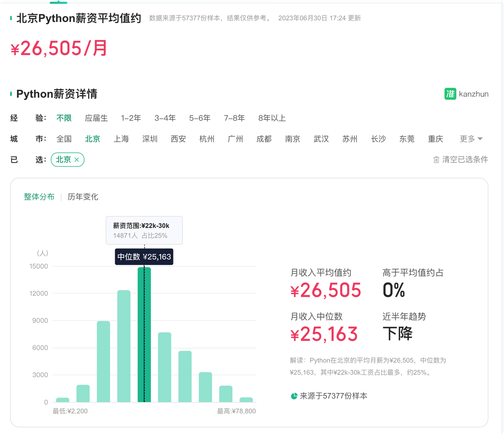Click the trash icon for 清空已选条件
The image size is (504, 435).
coord(436,160)
